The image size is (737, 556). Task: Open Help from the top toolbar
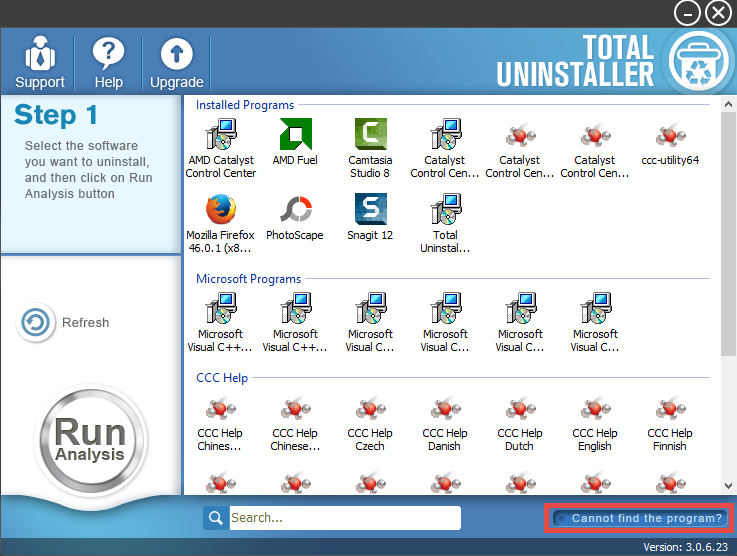coord(108,63)
